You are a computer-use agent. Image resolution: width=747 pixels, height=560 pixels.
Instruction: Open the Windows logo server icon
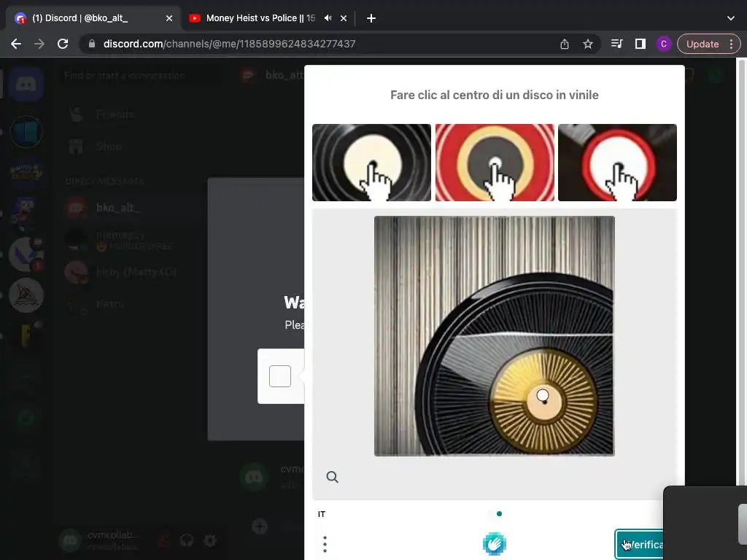[26, 131]
